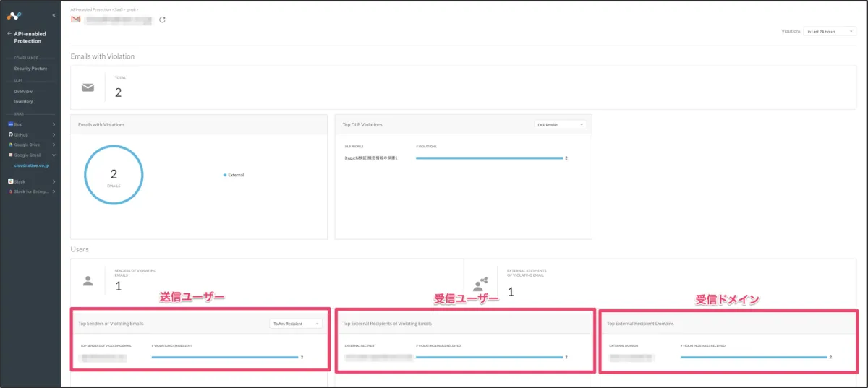Click the 2 Emails donut chart
Viewport: 868px width, 388px height.
coord(114,176)
